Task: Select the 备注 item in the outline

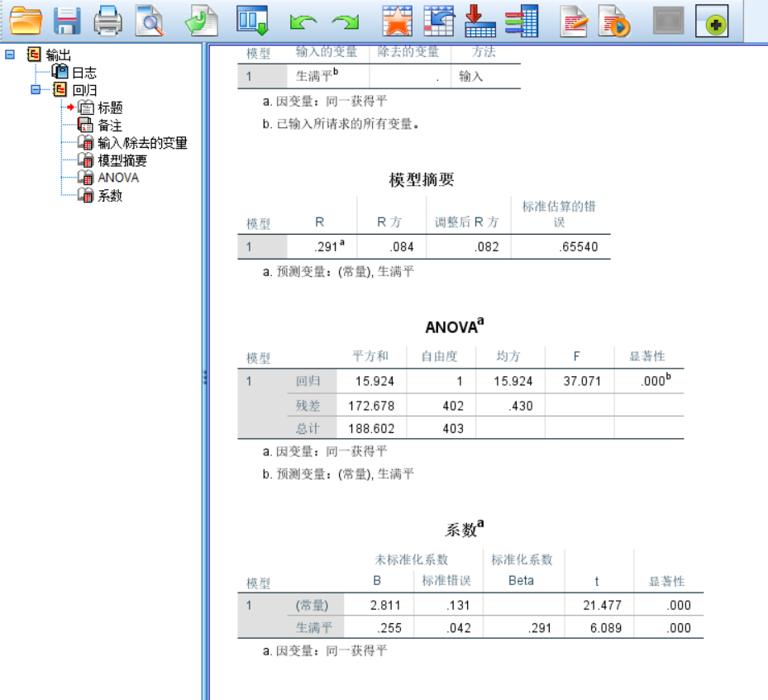Action: point(110,126)
